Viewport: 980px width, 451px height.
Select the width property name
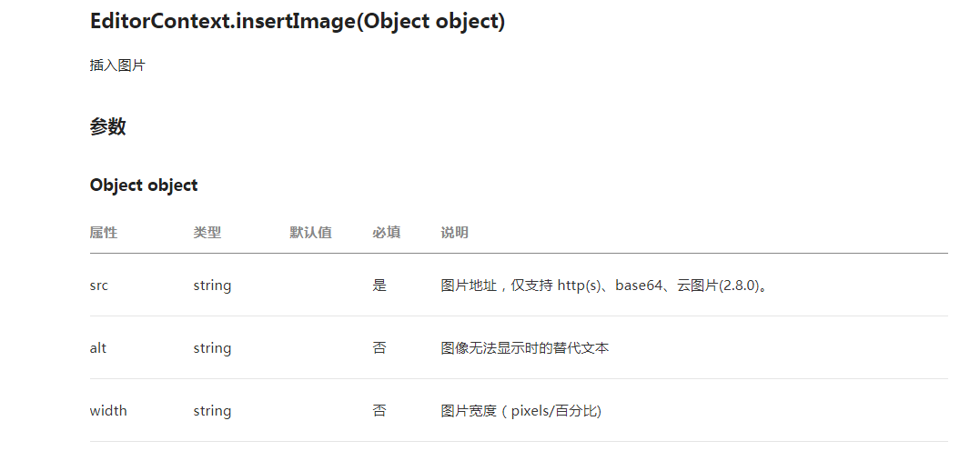(x=108, y=410)
